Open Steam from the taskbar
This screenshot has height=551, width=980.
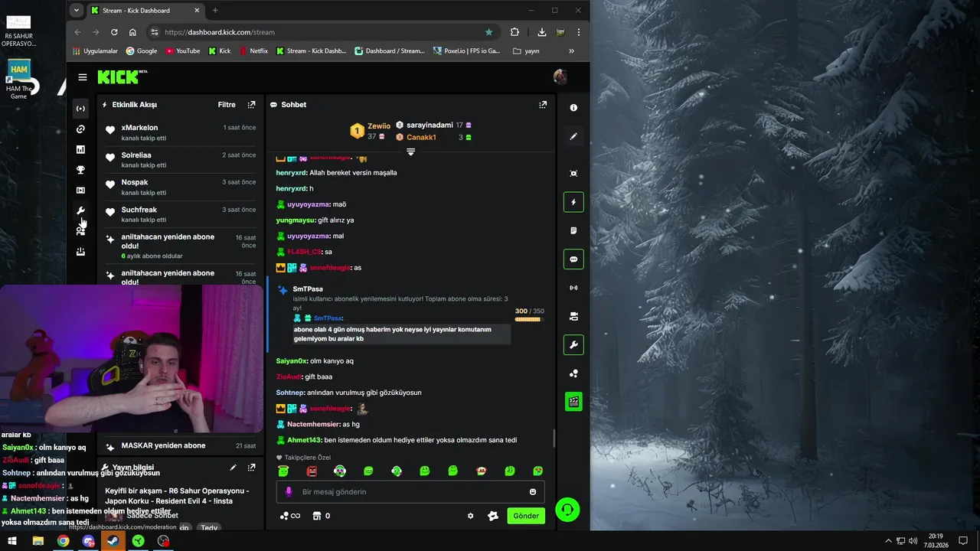pyautogui.click(x=113, y=541)
